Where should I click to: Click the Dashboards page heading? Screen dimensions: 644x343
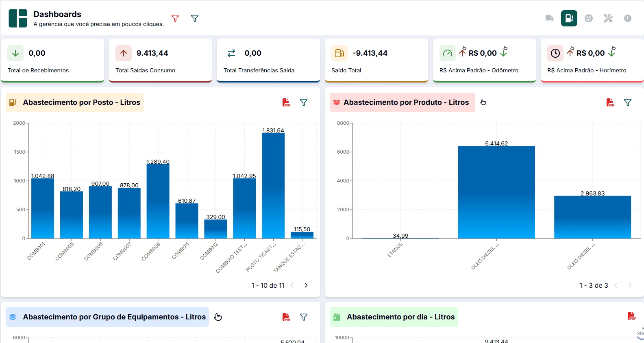(57, 14)
